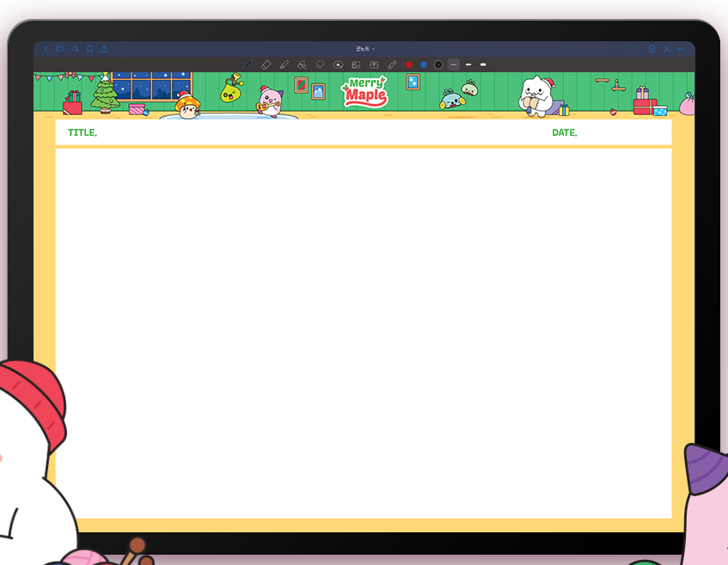Open the search magnifier icon
The width and height of the screenshot is (728, 565).
point(76,49)
